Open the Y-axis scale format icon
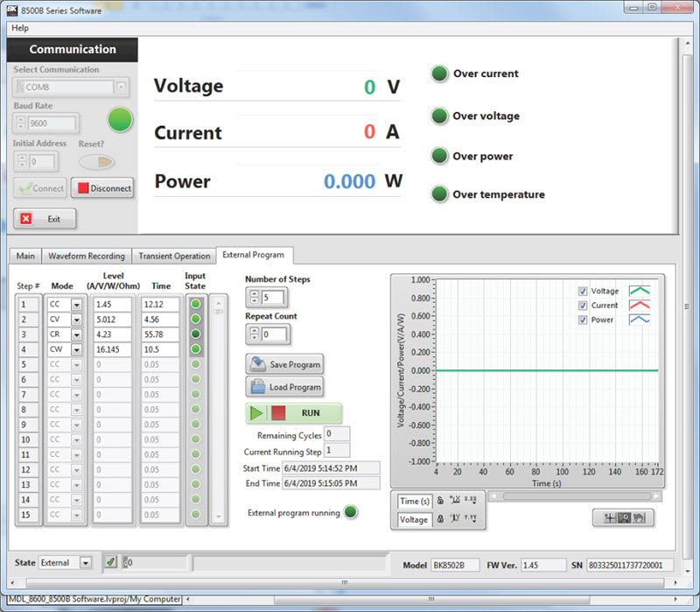Viewport: 700px width, 612px height. (471, 518)
